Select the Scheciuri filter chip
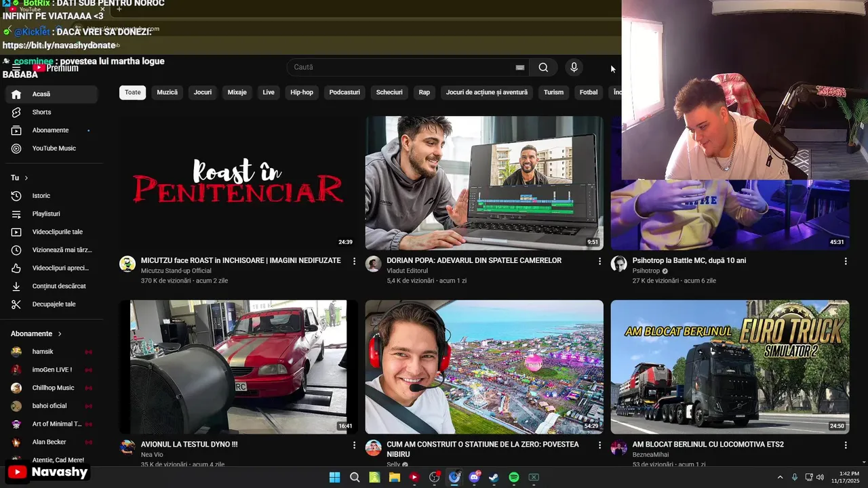Image resolution: width=868 pixels, height=488 pixels. 389,92
